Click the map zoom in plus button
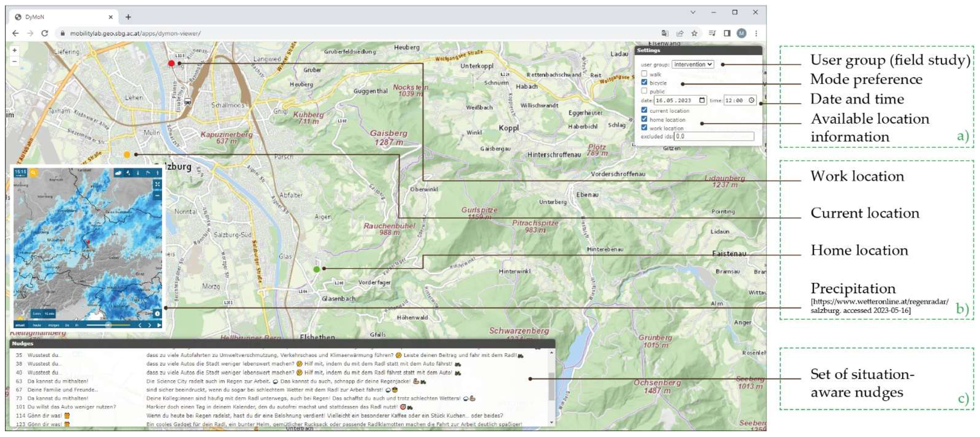Image resolution: width=980 pixels, height=437 pixels. coord(14,50)
